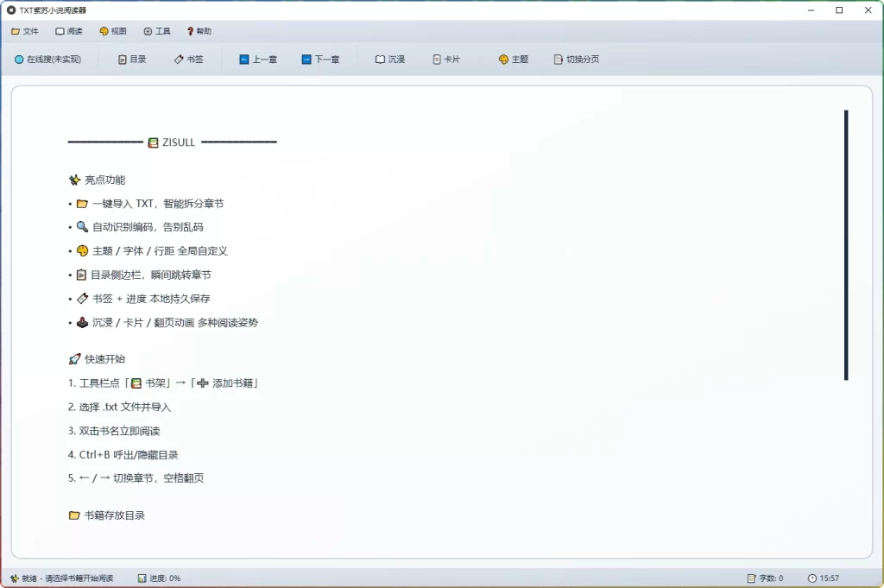
Task: Click the folder icon next to 书籍存放目录
Action: coord(74,515)
